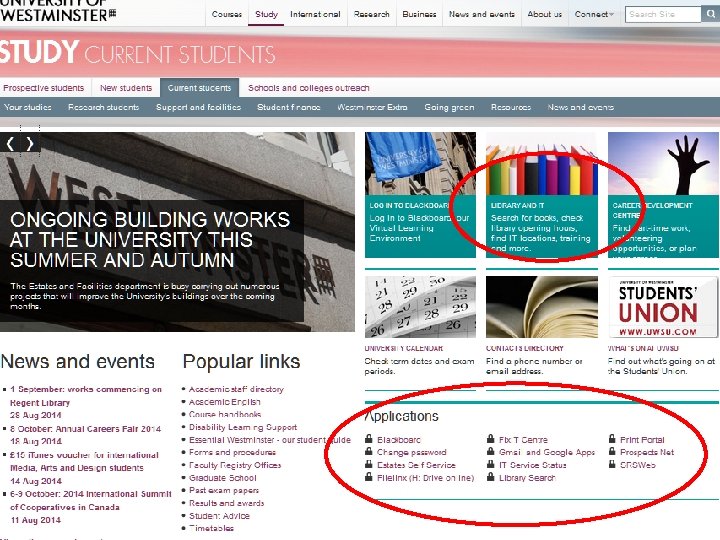Click padlock icon beside Gmail and Google Apps
This screenshot has height=540, width=720.
point(490,451)
